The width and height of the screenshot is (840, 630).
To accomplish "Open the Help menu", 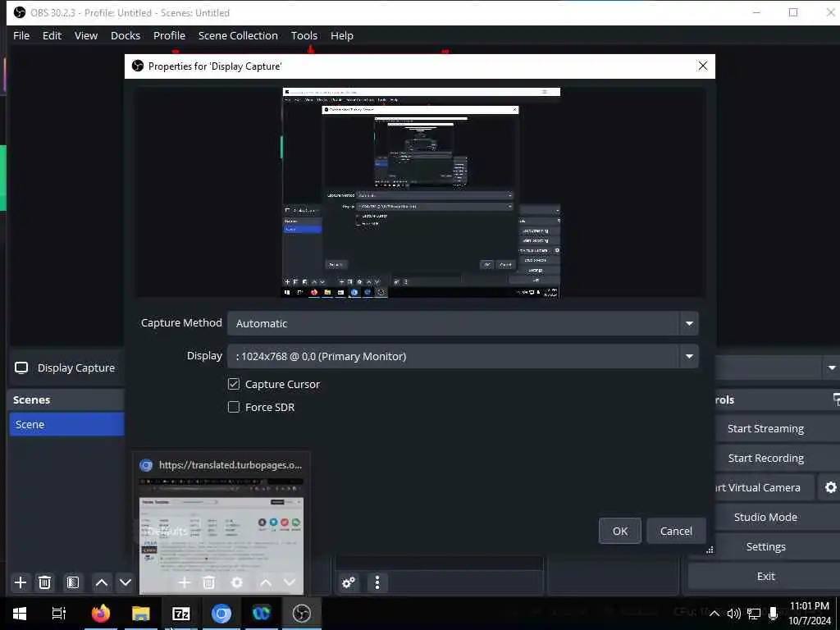I will (x=342, y=36).
